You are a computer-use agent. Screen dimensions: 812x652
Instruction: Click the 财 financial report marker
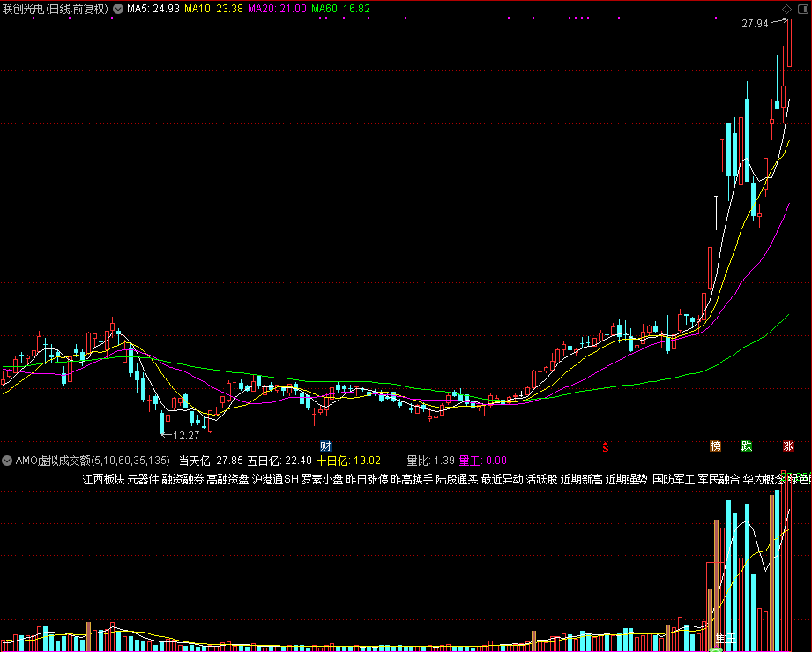click(x=325, y=446)
